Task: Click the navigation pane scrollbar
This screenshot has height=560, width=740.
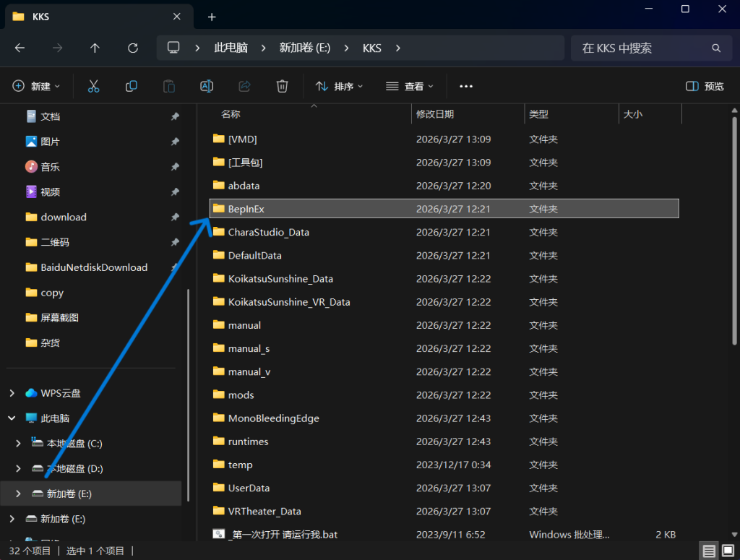Action: [x=189, y=395]
